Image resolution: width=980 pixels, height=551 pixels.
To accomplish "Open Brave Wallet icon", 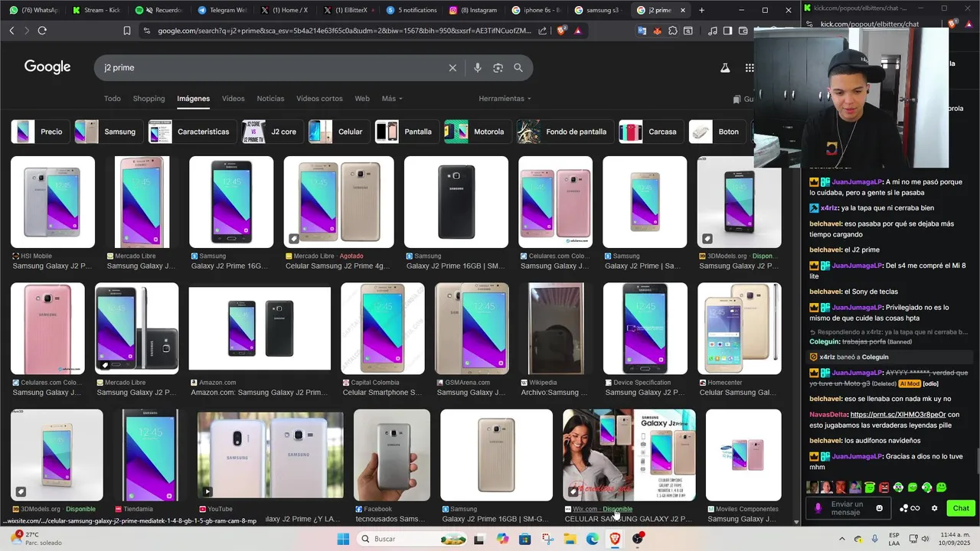I will click(x=743, y=31).
